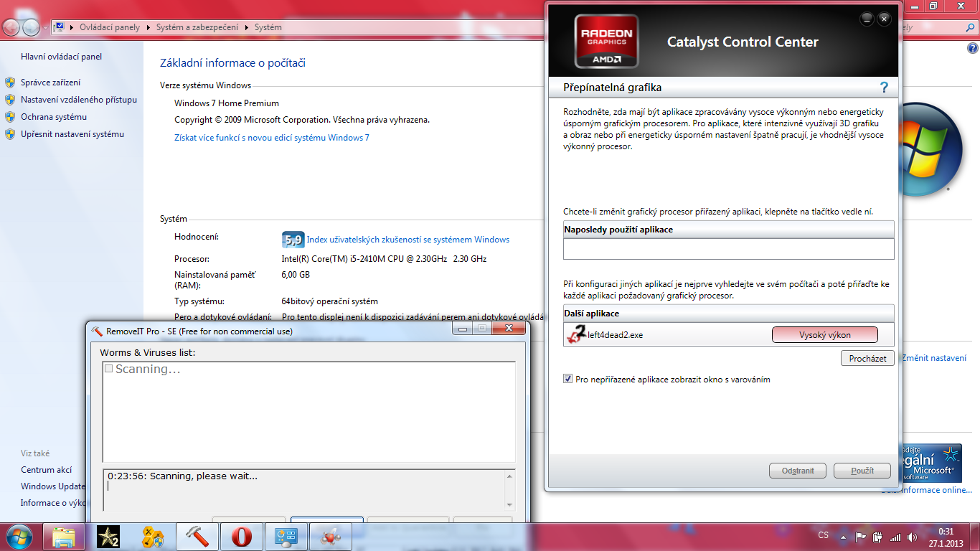
Task: Open 'Upřesnit nastavení systému' link
Action: click(72, 134)
